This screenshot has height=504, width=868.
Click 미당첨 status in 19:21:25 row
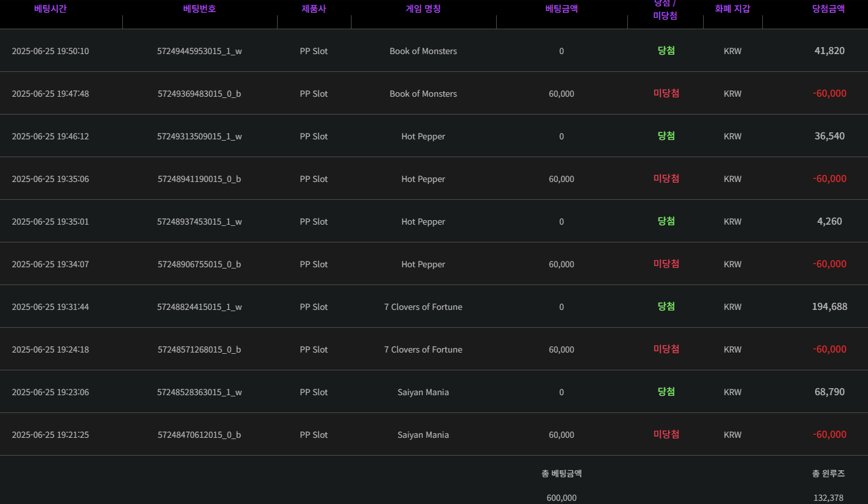pyautogui.click(x=666, y=434)
